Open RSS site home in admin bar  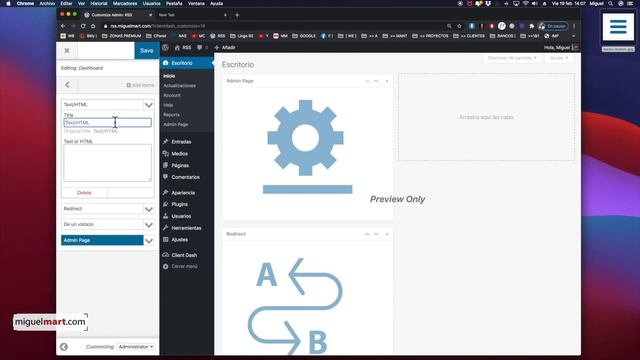tap(183, 48)
